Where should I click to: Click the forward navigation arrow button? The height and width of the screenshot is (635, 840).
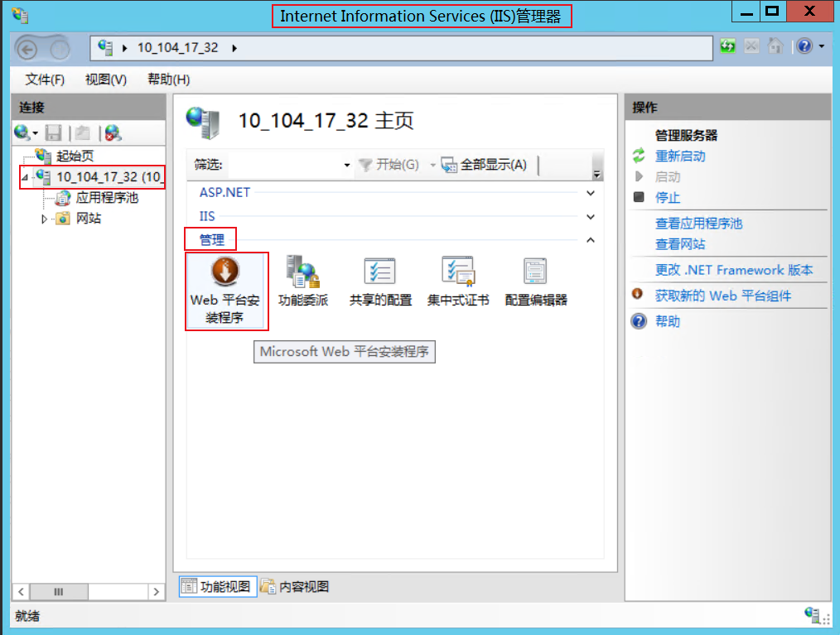[60, 50]
